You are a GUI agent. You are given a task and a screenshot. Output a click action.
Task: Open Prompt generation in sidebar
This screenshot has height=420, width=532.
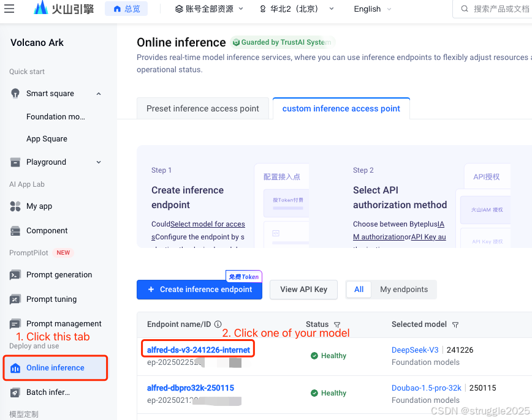pos(59,275)
